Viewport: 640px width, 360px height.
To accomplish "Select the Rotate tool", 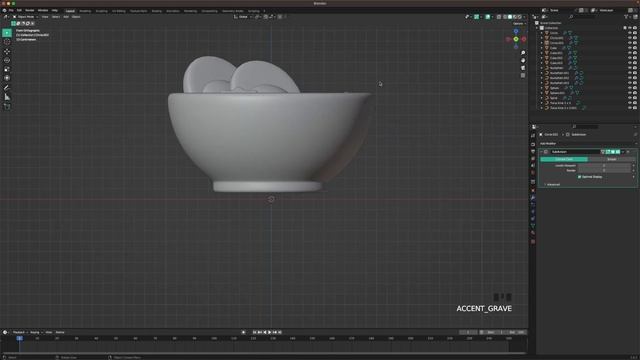I will coord(7,60).
